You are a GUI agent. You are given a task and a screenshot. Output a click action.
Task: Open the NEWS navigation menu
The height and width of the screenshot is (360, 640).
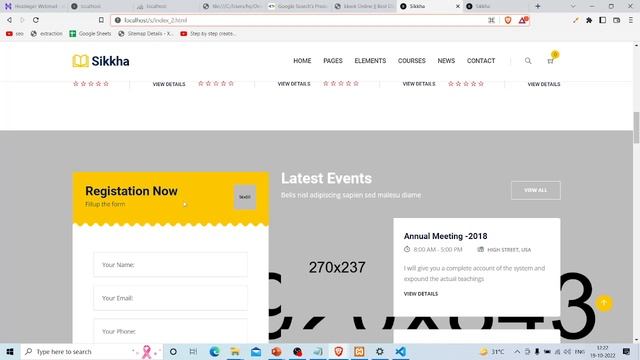[446, 61]
